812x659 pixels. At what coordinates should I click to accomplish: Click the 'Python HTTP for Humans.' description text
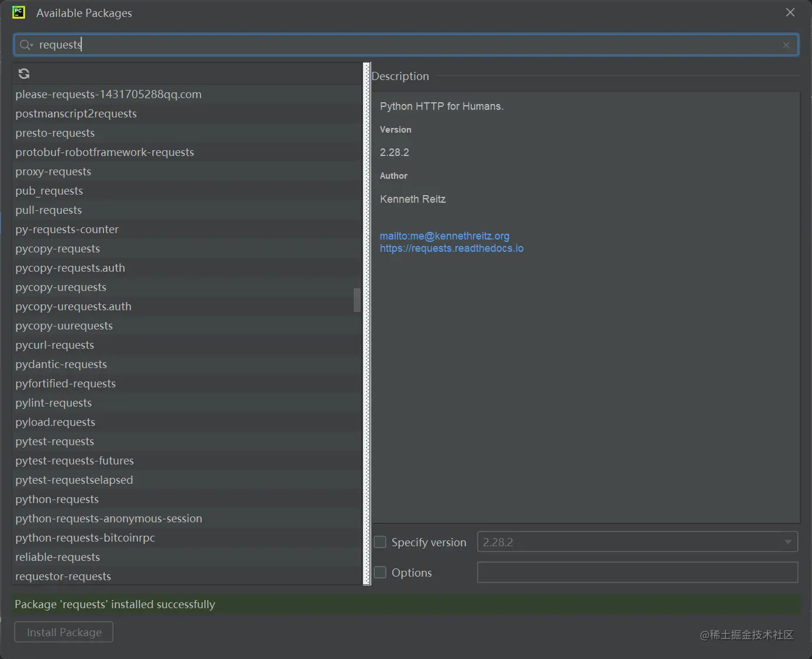tap(441, 106)
